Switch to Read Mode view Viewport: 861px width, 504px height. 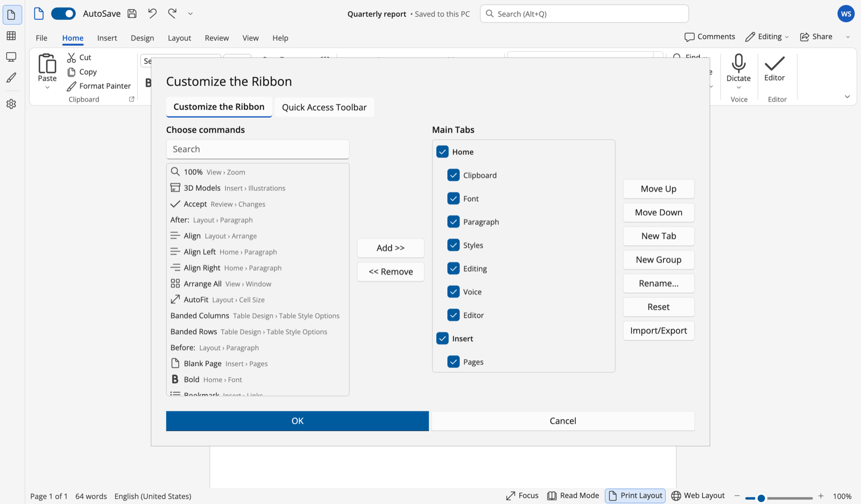click(573, 496)
